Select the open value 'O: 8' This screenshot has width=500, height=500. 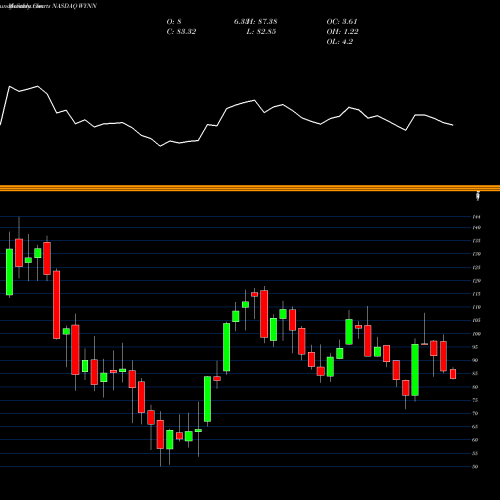(x=174, y=22)
